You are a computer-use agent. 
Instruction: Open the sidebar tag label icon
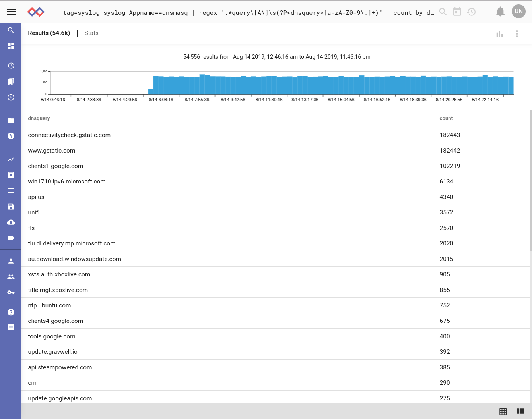tap(11, 238)
